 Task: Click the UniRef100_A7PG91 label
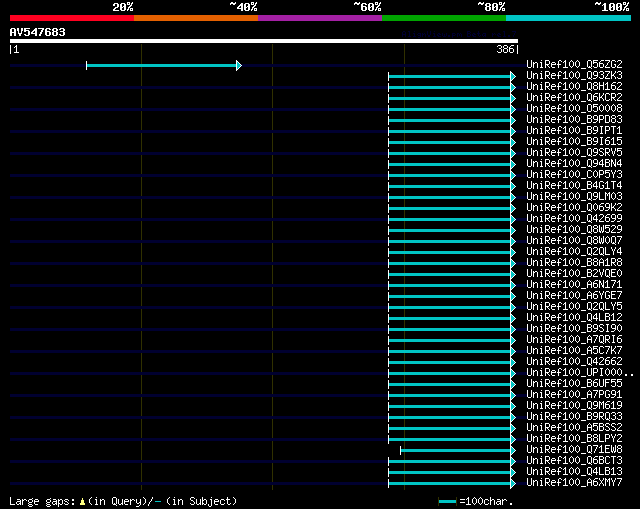tap(574, 395)
